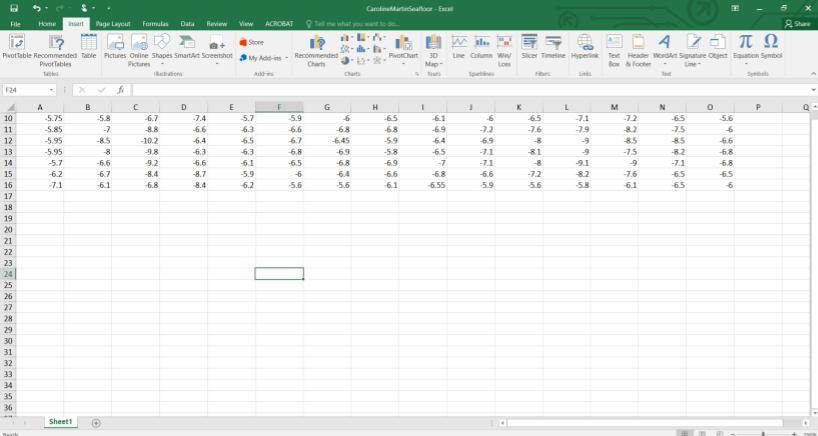Insert a Slicer filter
Screen dimensions: 818x436
529,46
